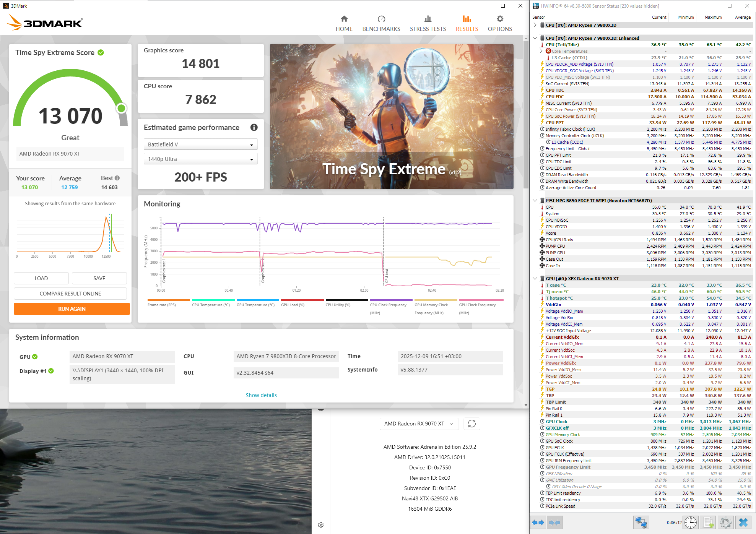Switch to the BENCHMARKS tab
The height and width of the screenshot is (534, 756).
click(381, 23)
